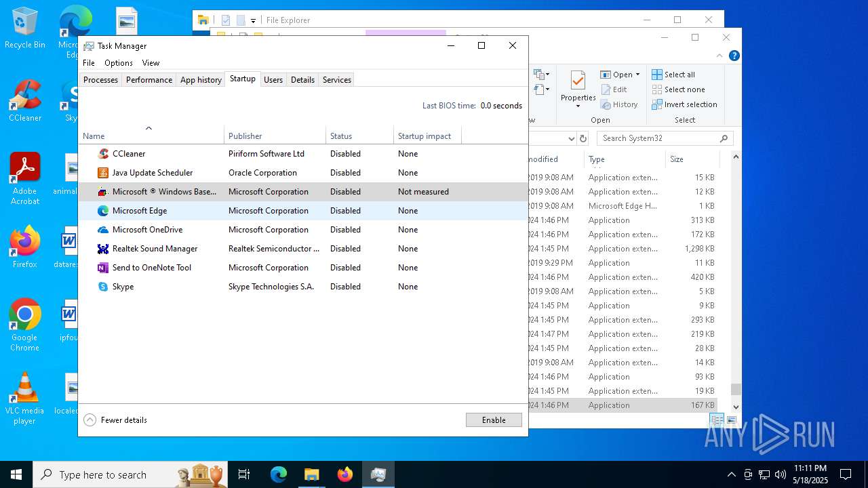Expand the Open dropdown in File Explorer ribbon
The image size is (868, 488).
click(x=637, y=75)
